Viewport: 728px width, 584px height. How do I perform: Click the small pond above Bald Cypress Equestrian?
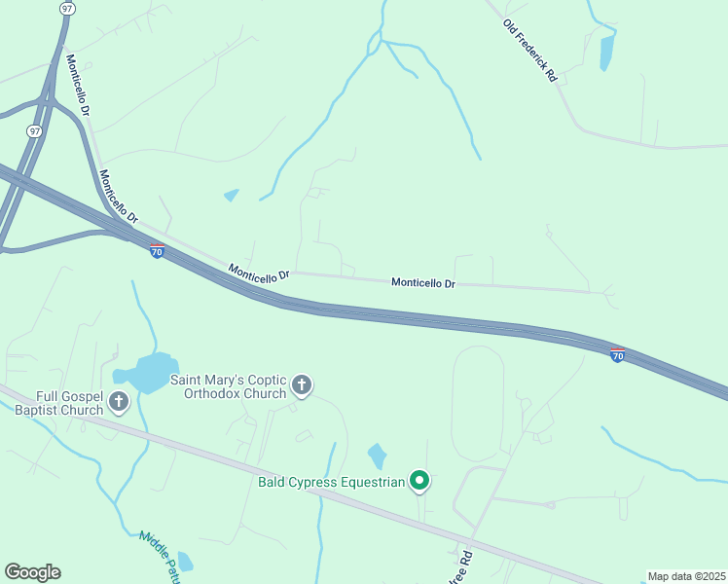377,456
